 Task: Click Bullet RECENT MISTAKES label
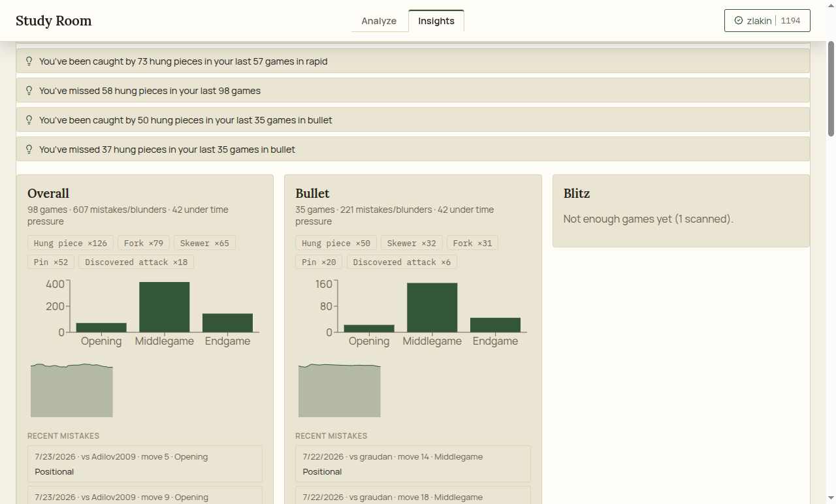click(x=331, y=435)
